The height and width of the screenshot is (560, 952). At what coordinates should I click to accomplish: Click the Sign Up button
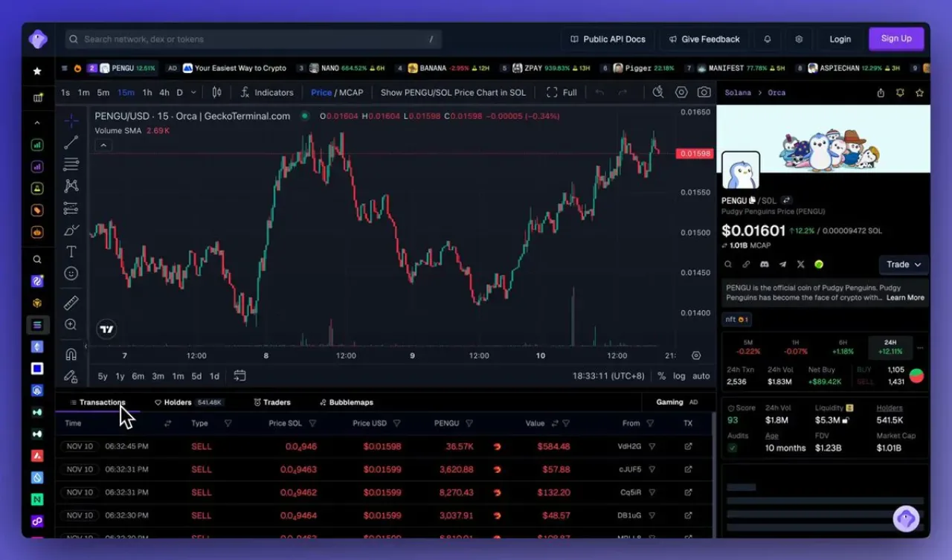[896, 39]
